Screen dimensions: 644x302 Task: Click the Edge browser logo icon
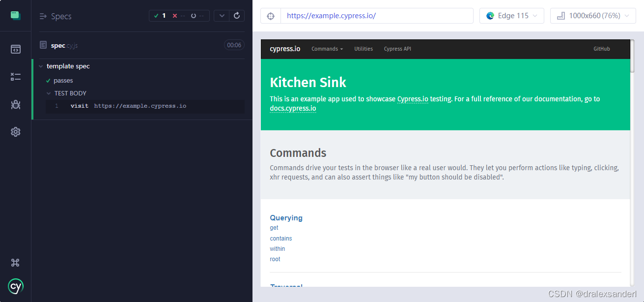490,16
